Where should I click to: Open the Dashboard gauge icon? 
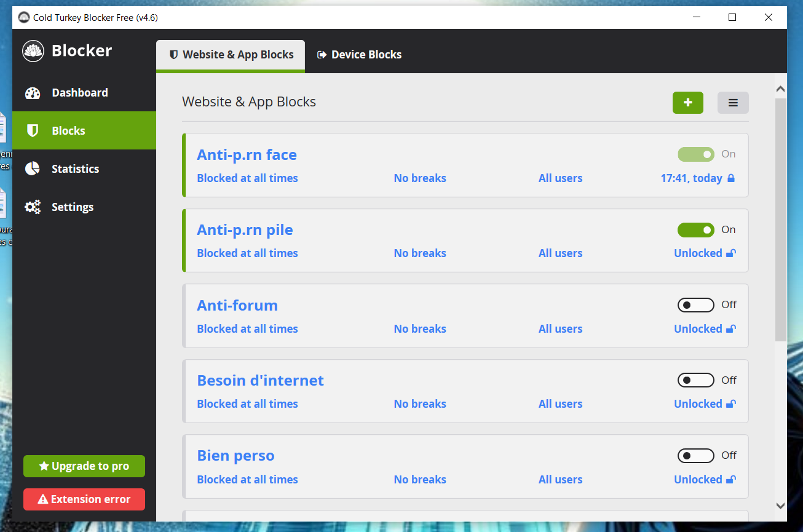33,93
